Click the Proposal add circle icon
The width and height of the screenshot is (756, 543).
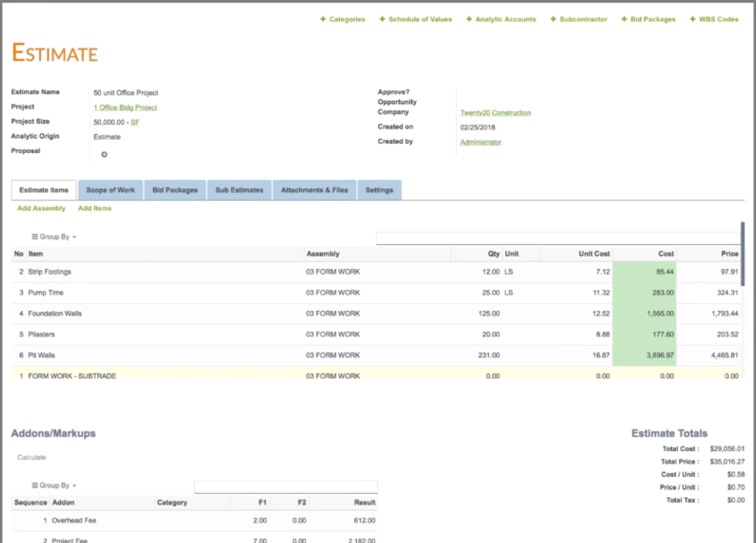click(x=104, y=154)
